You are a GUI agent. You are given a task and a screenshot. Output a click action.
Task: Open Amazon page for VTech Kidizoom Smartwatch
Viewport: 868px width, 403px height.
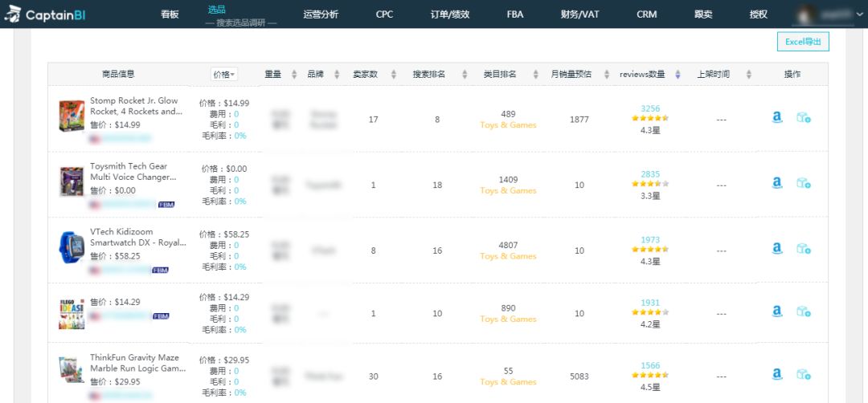(x=777, y=249)
